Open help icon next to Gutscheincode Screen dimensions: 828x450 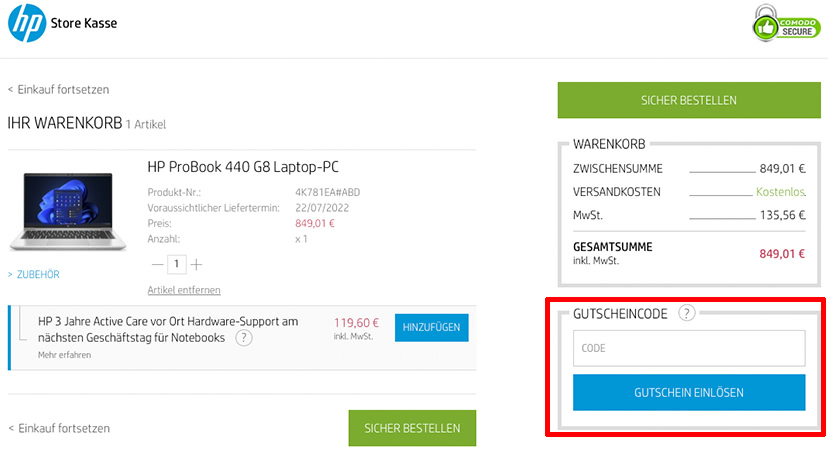(x=686, y=313)
